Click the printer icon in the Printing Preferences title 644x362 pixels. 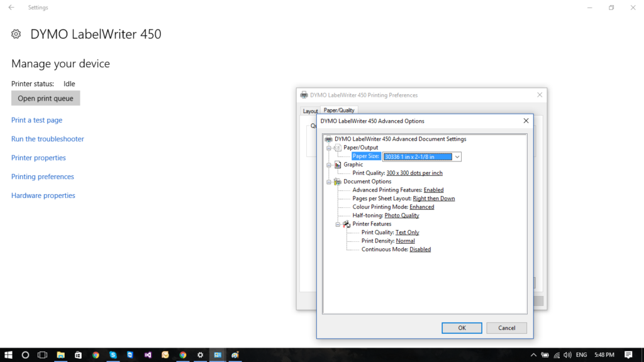click(304, 96)
